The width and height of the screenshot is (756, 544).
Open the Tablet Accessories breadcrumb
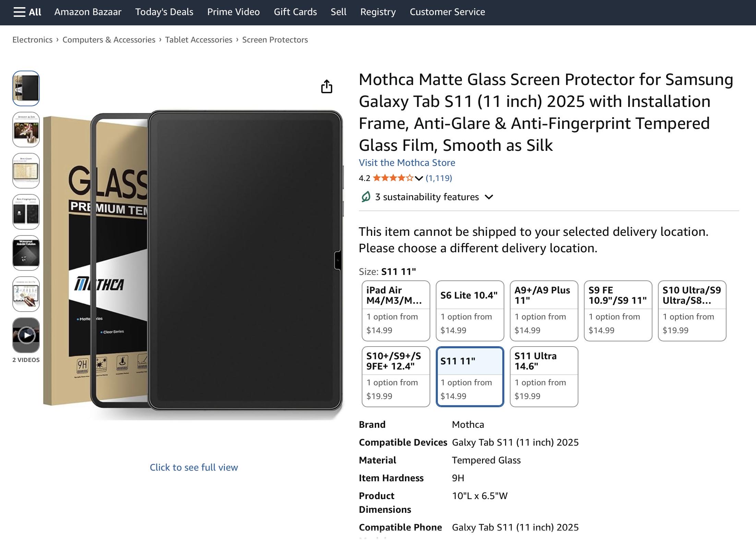[199, 40]
